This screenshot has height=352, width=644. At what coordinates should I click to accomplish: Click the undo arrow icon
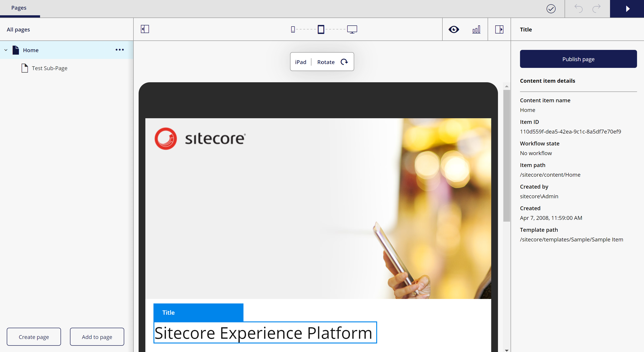pyautogui.click(x=579, y=9)
